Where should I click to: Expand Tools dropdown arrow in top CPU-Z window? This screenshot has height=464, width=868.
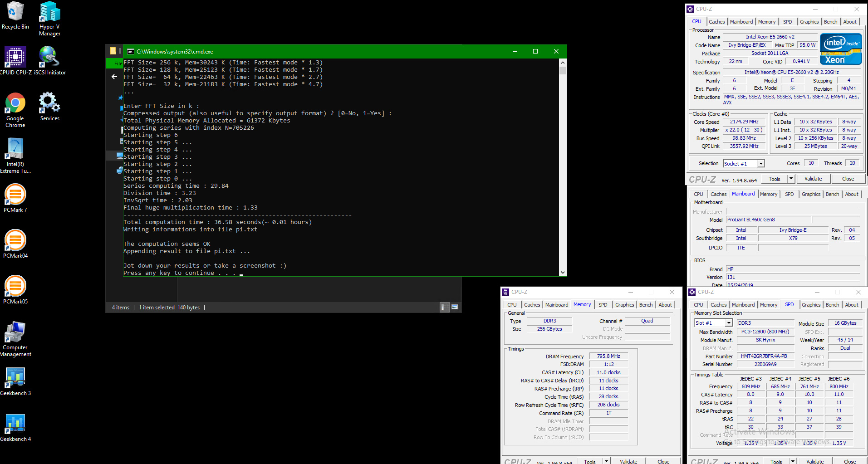[791, 179]
